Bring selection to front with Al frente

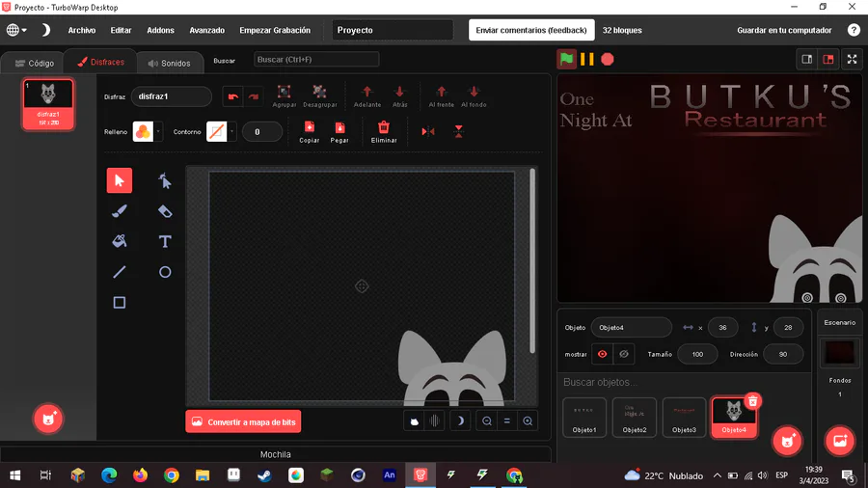tap(441, 95)
